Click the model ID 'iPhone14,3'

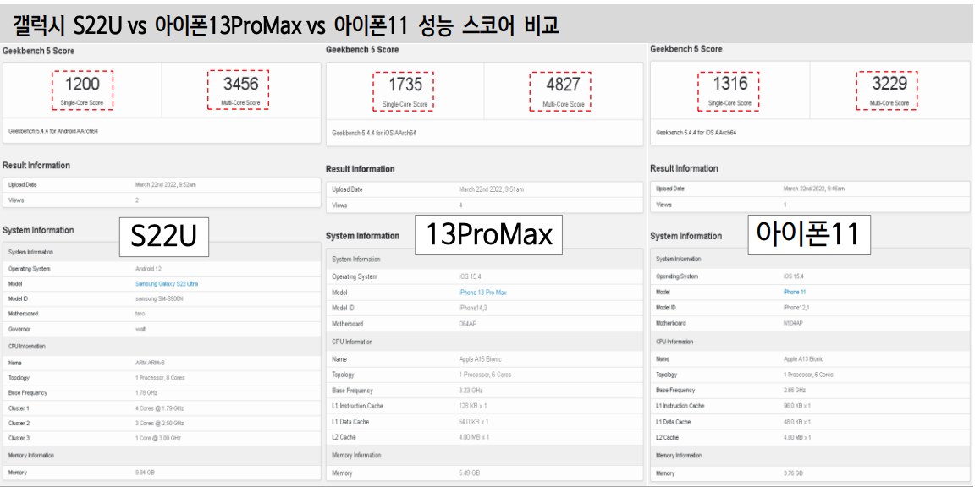tap(472, 308)
